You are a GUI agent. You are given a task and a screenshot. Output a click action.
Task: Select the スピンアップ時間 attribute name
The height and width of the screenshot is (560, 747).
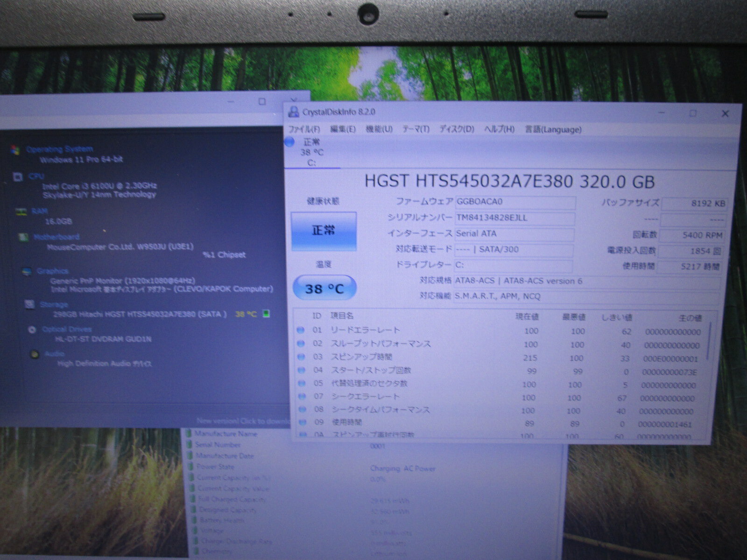(361, 357)
